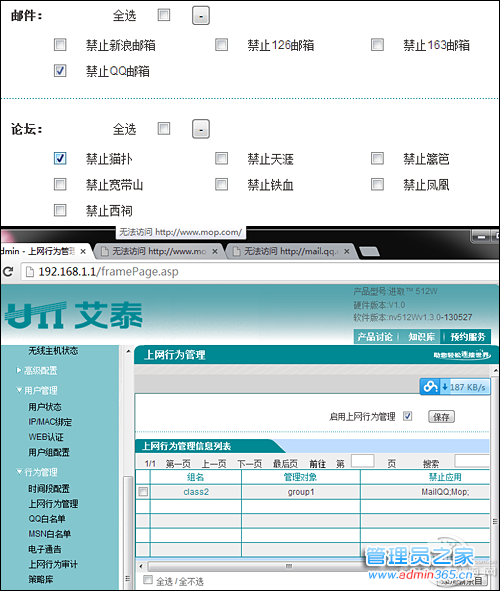Image resolution: width=500 pixels, height=591 pixels.
Task: Check 禁止宽带山 option
Action: pos(60,184)
